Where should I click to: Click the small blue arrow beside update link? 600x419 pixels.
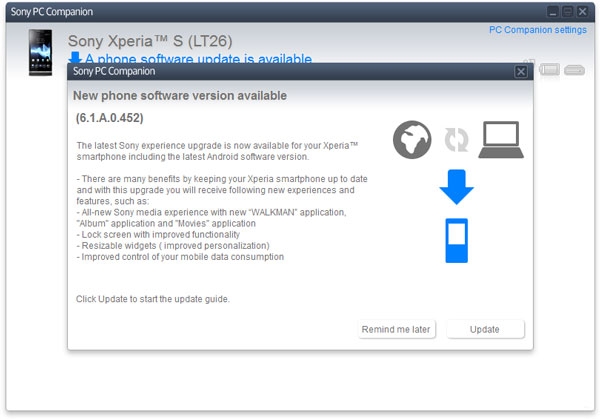[x=75, y=58]
